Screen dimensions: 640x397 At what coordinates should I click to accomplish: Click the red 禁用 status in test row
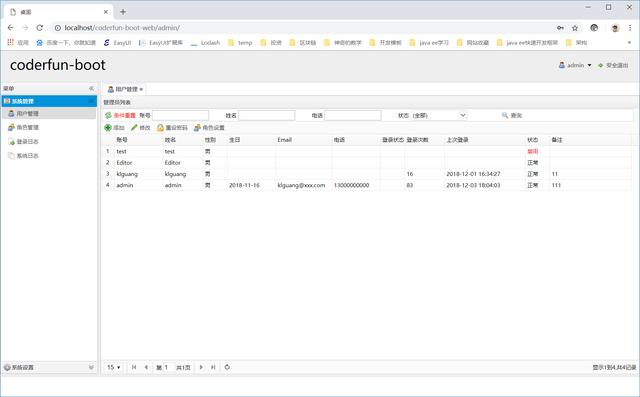tap(533, 151)
